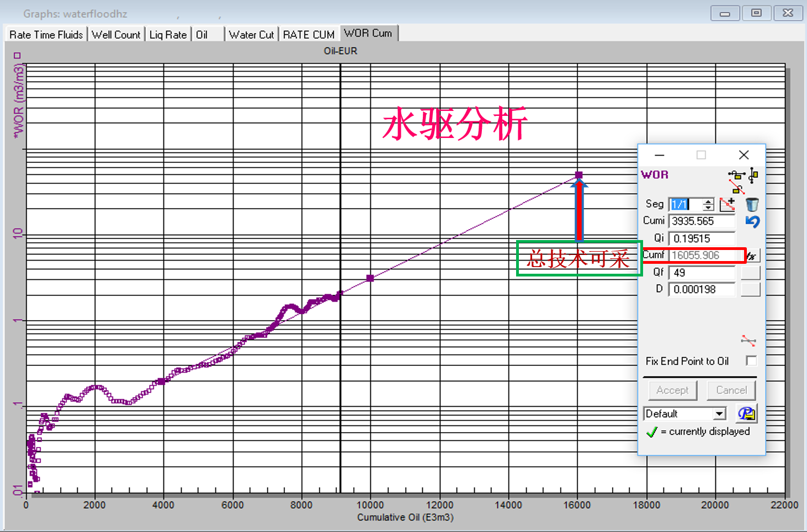
Task: Click the Oil-EUR chart title
Action: (341, 51)
